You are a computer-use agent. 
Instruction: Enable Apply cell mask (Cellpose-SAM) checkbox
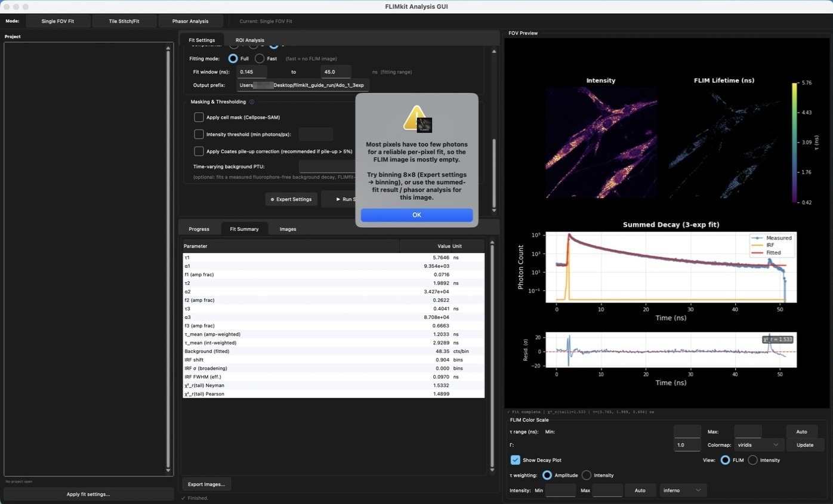[x=199, y=118]
